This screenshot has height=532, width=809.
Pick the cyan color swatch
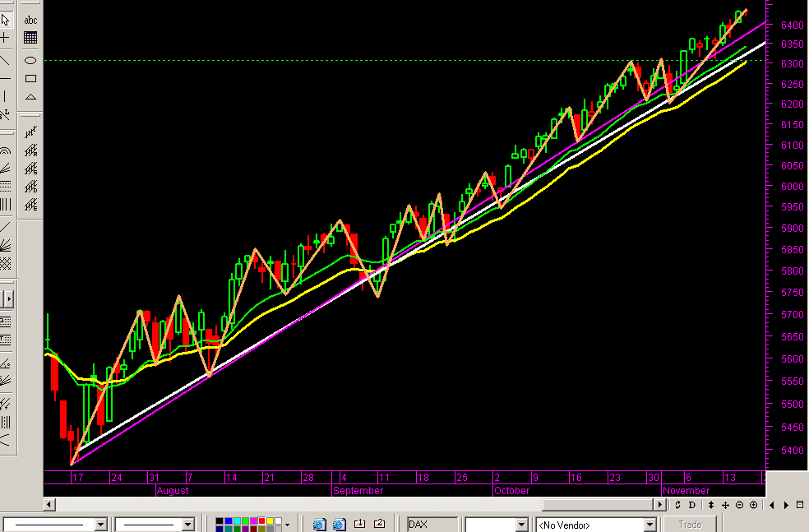[237, 521]
